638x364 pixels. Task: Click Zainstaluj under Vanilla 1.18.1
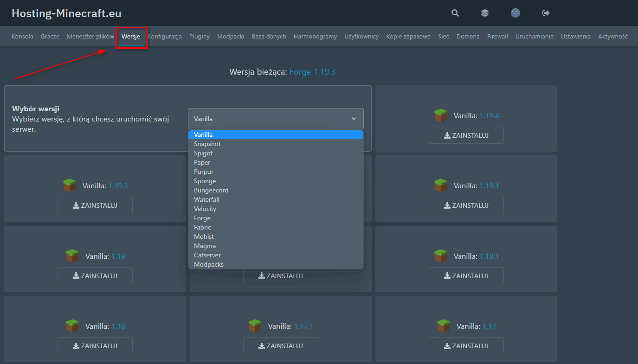[466, 275]
